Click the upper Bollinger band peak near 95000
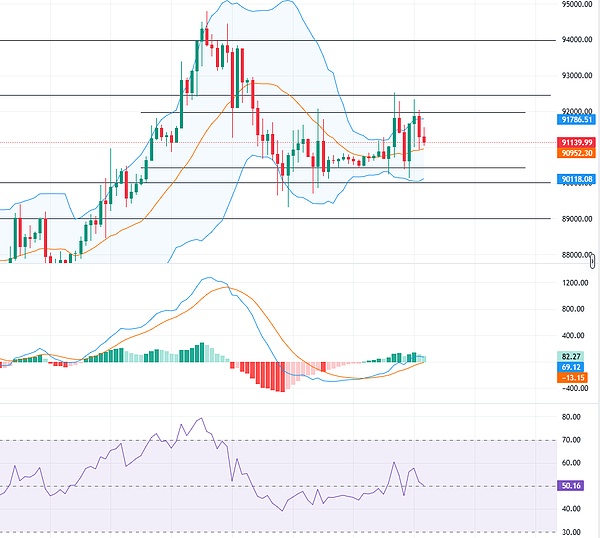This screenshot has width=600, height=538. 287,2
